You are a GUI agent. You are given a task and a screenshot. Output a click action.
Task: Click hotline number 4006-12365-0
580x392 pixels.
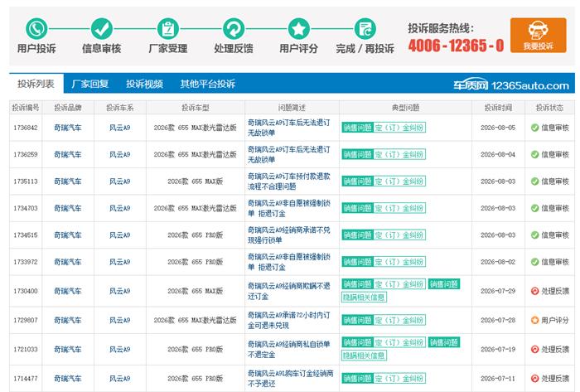tap(456, 46)
